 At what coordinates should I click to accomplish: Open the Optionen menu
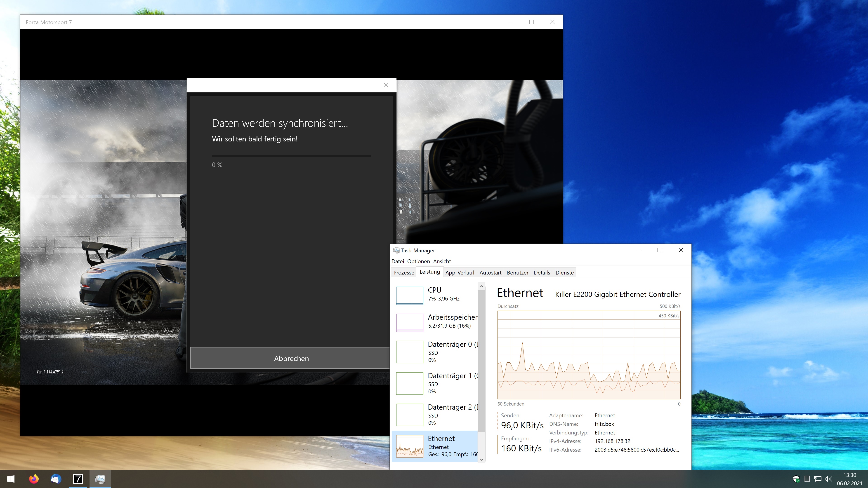click(418, 261)
